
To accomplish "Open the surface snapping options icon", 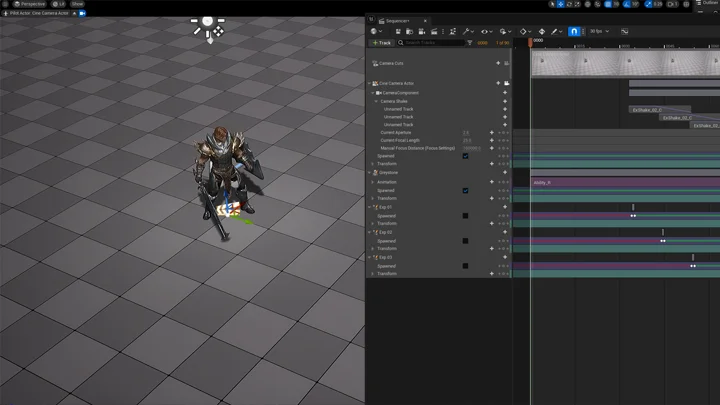I will pos(597,4).
